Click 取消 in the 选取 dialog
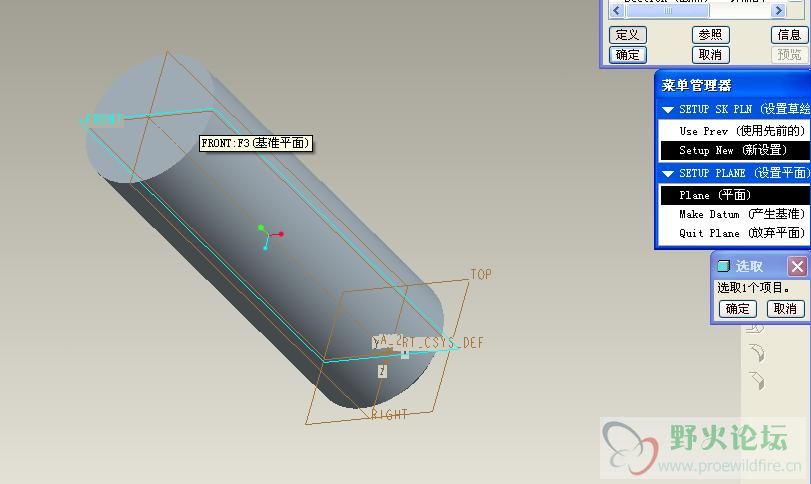 (x=785, y=309)
